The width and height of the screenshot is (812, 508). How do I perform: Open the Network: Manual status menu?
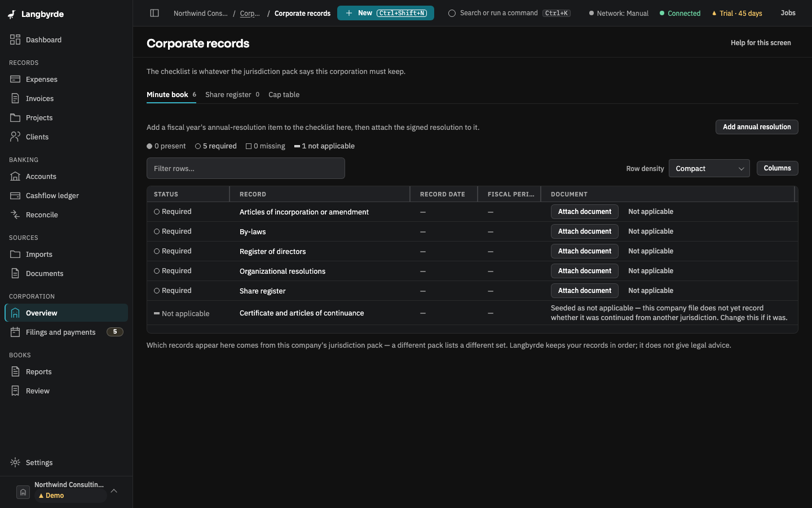[x=619, y=13]
